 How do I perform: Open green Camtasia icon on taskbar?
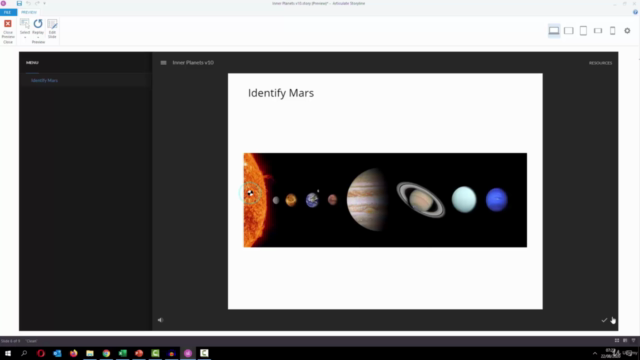tap(155, 353)
